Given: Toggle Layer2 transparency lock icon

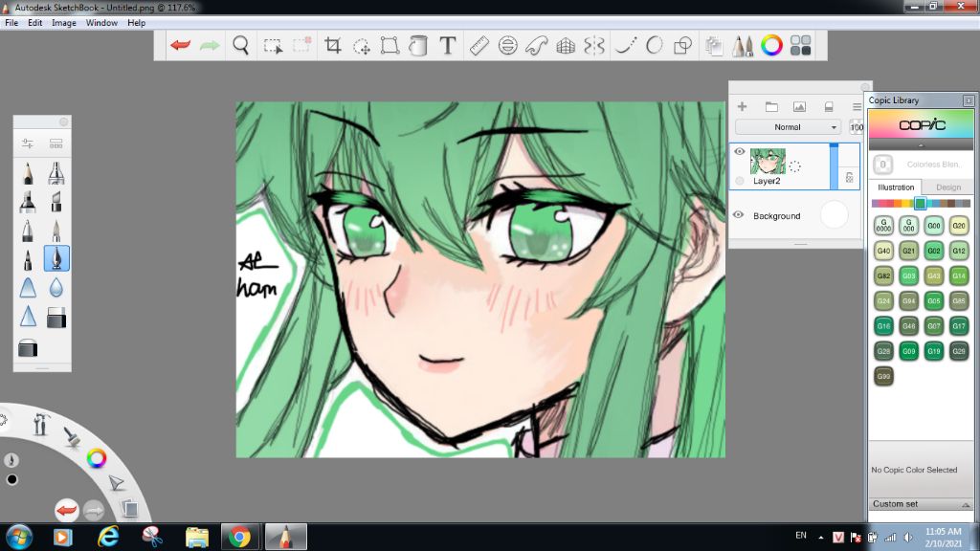Looking at the screenshot, I should [x=850, y=177].
